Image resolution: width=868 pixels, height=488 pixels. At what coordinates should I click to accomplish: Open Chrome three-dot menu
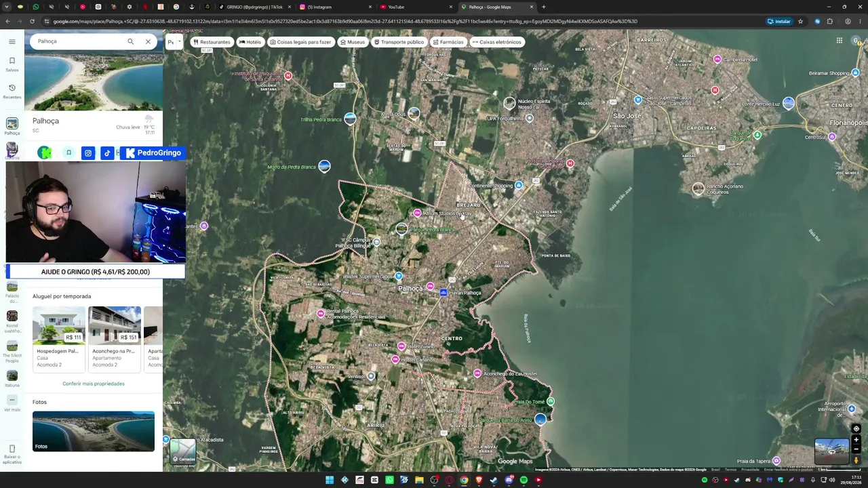click(860, 21)
